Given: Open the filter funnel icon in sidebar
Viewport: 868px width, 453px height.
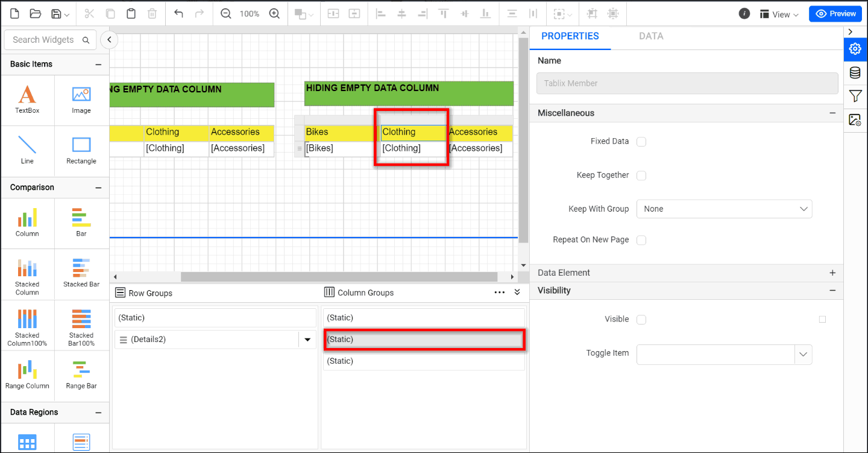Looking at the screenshot, I should click(855, 96).
